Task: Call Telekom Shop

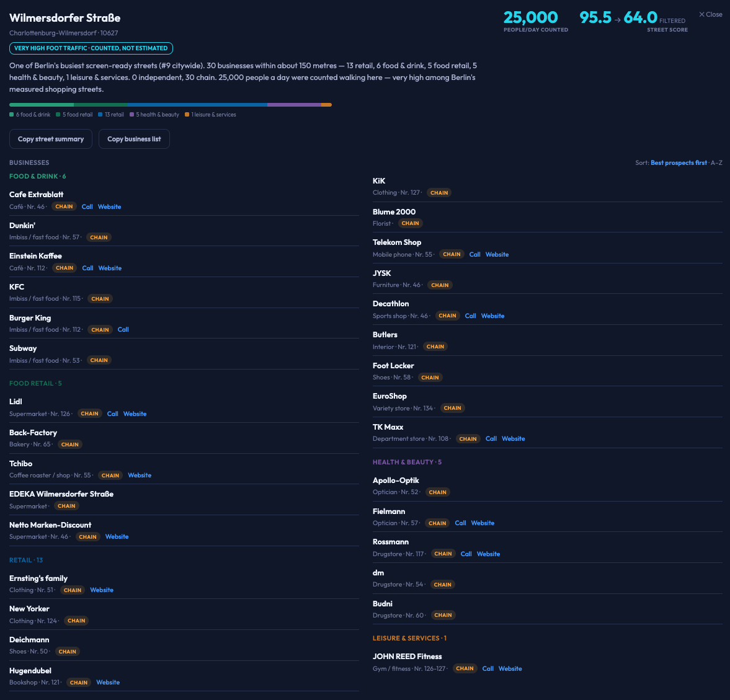Action: point(475,255)
